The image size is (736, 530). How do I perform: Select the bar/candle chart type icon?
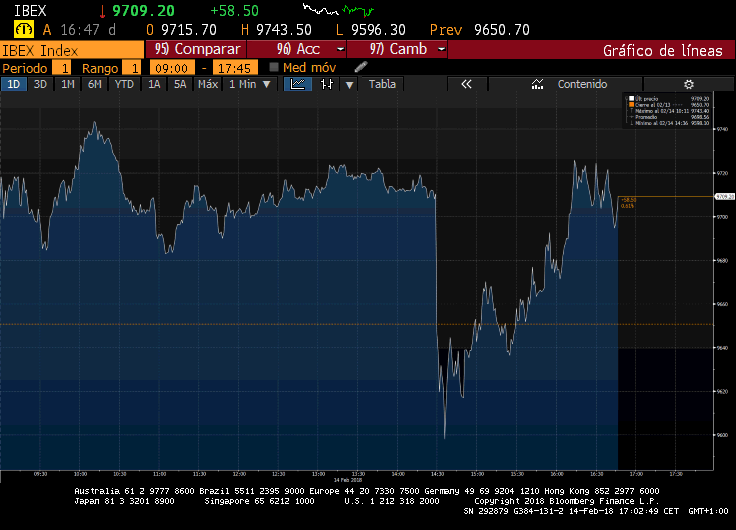(327, 84)
